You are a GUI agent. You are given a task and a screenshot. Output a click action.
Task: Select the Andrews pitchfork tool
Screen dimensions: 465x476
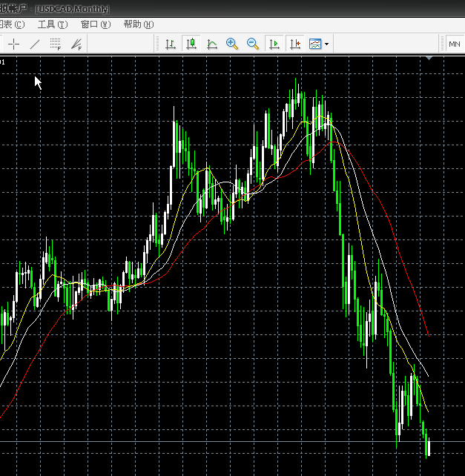pyautogui.click(x=76, y=44)
